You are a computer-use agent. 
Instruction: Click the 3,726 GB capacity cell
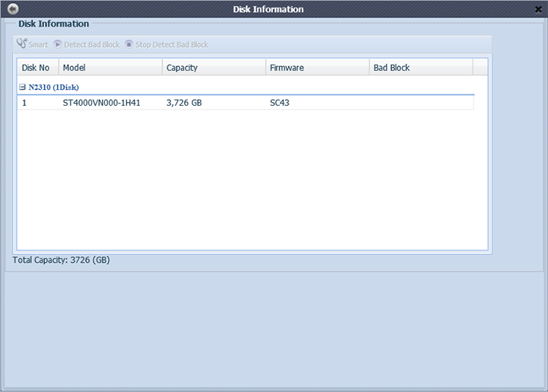(x=184, y=103)
